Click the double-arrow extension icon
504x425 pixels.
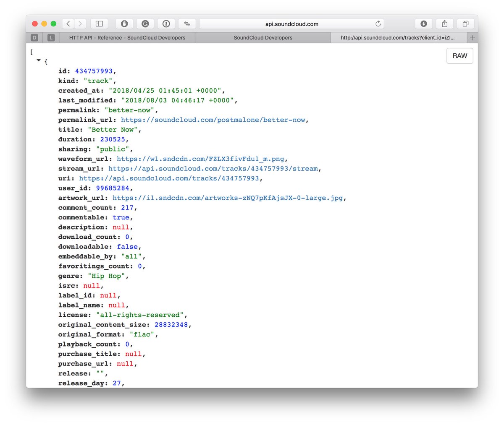187,24
